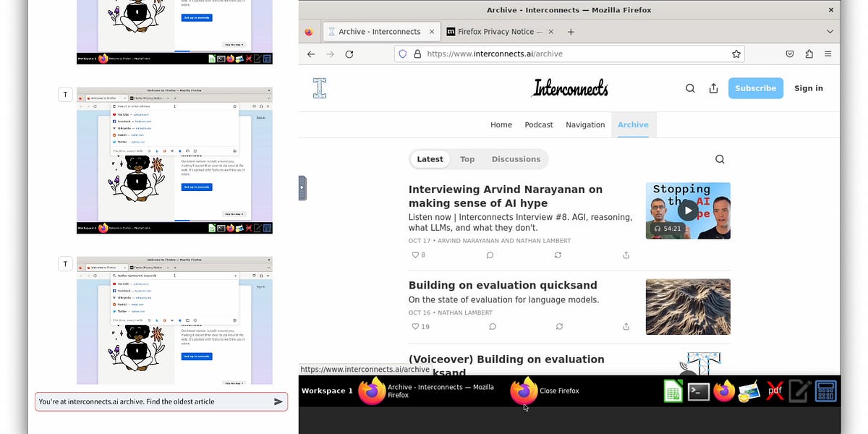Viewport: 868px width, 434px height.
Task: Go back with the back arrow
Action: tap(311, 54)
